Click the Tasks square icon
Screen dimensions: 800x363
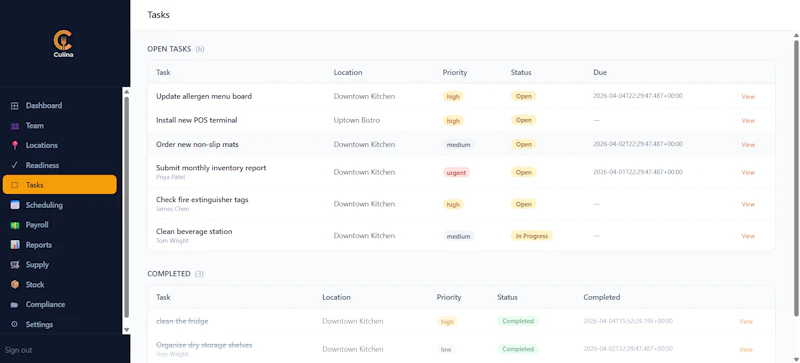pyautogui.click(x=14, y=185)
